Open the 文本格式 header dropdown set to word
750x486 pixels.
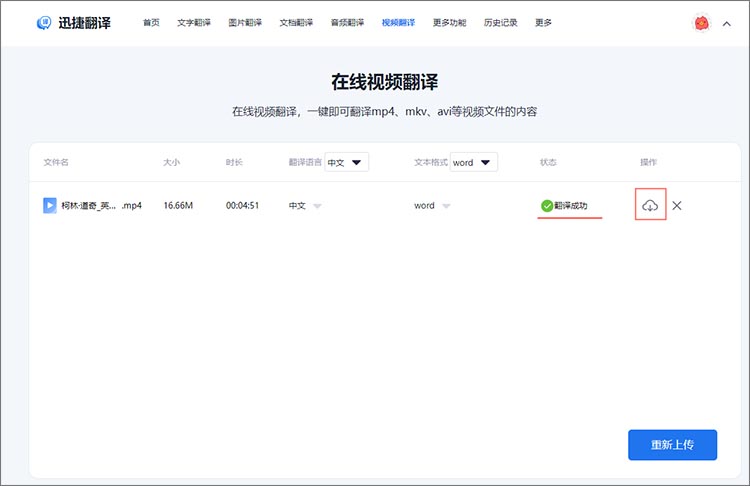pos(474,162)
